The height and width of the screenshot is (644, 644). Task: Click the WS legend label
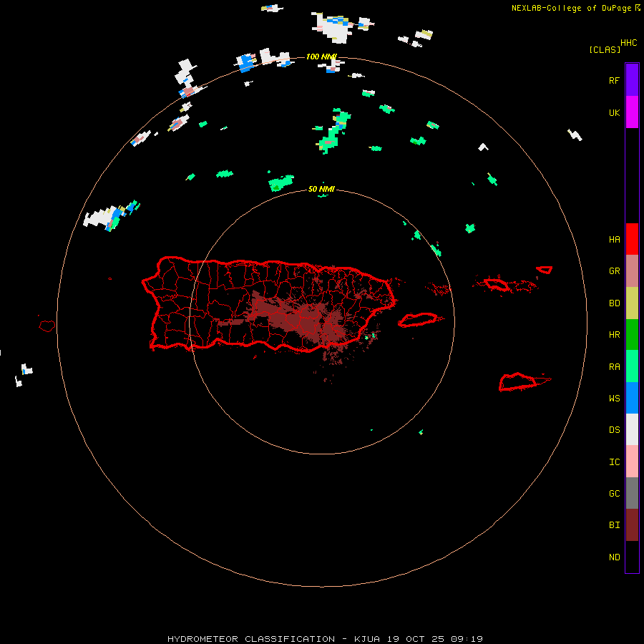pyautogui.click(x=614, y=399)
